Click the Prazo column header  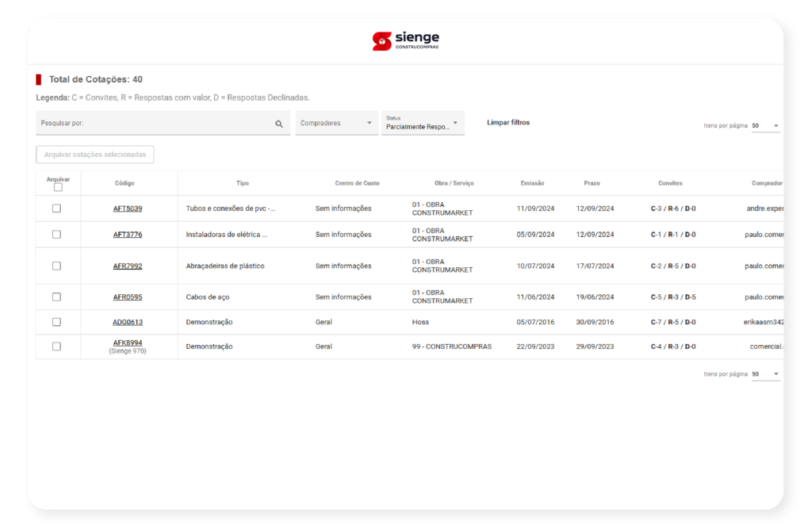[x=592, y=183]
